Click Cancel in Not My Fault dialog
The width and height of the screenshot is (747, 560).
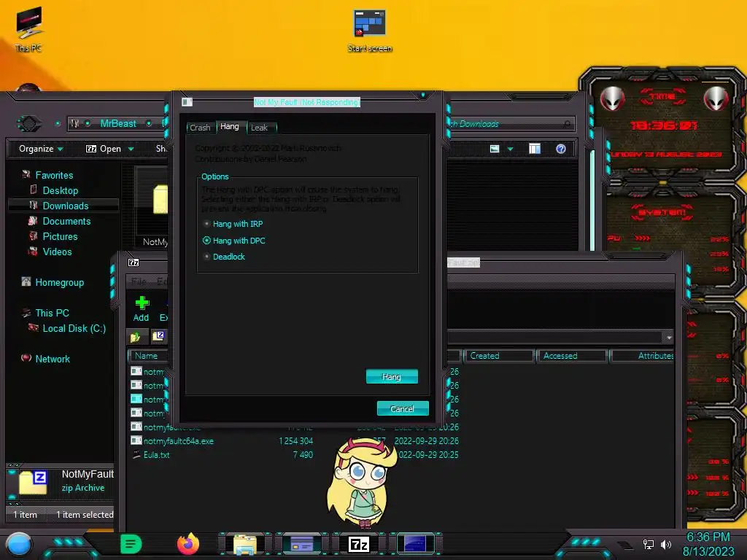point(403,408)
